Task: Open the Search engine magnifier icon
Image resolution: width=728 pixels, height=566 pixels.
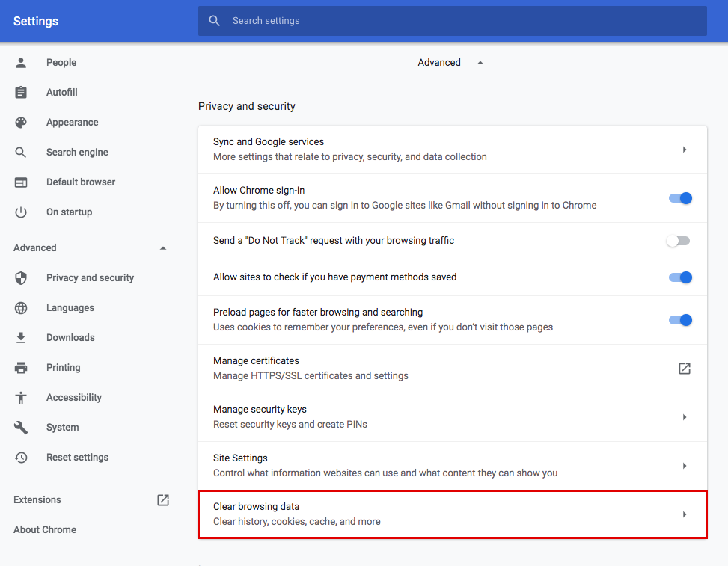Action: click(20, 152)
